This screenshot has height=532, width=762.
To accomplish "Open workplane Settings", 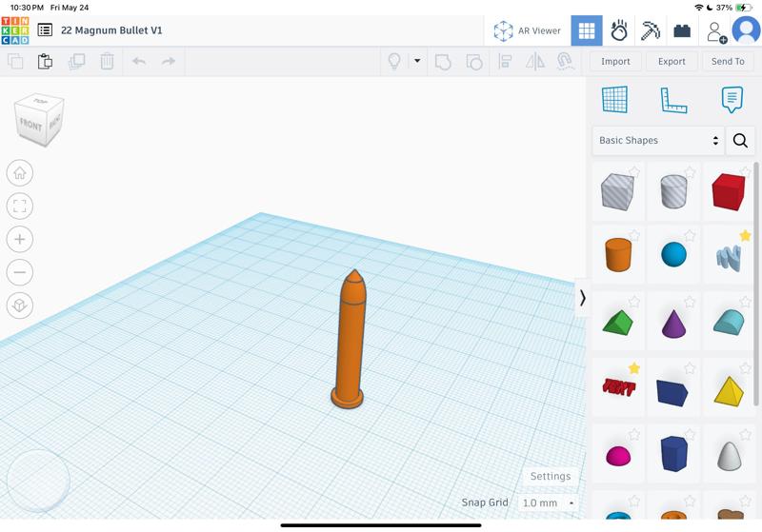I will click(x=551, y=476).
